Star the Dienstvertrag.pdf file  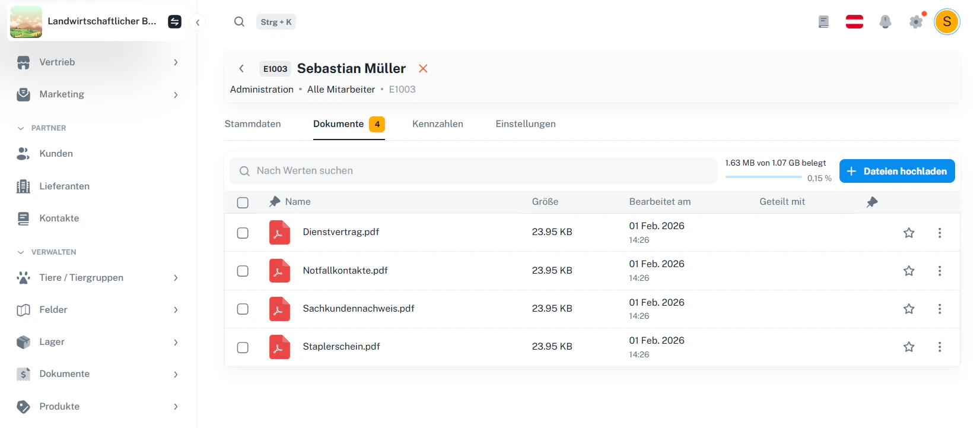(x=909, y=233)
